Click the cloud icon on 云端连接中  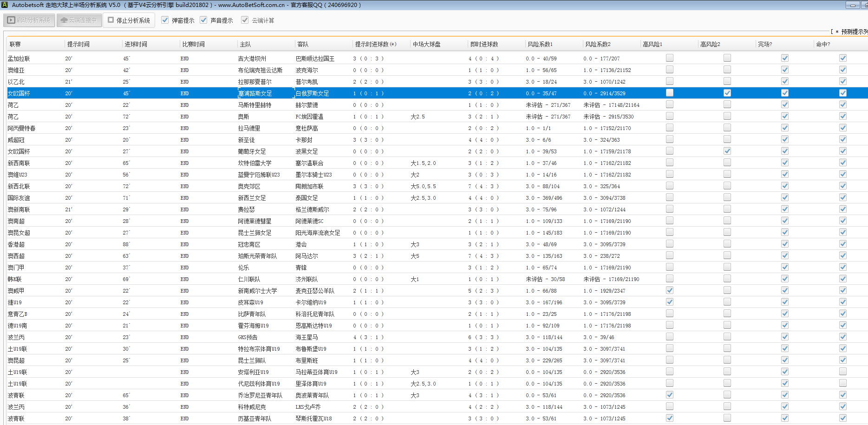coord(64,20)
